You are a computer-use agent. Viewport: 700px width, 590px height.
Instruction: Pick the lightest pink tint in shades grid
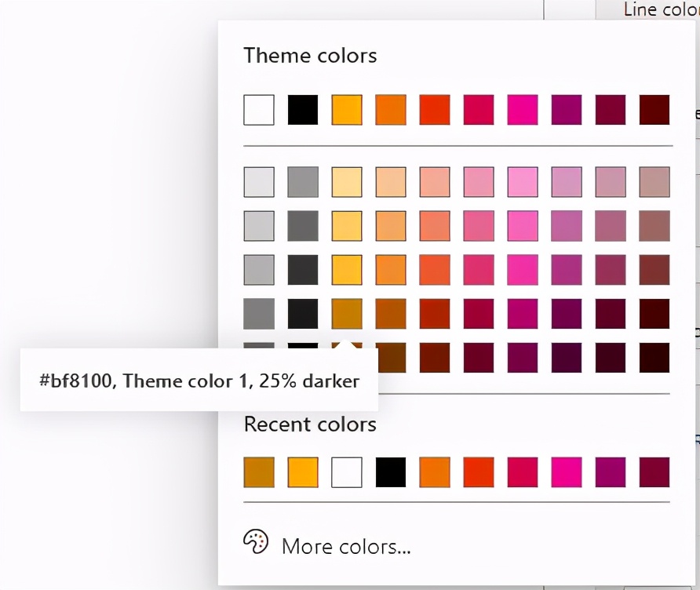click(x=523, y=181)
